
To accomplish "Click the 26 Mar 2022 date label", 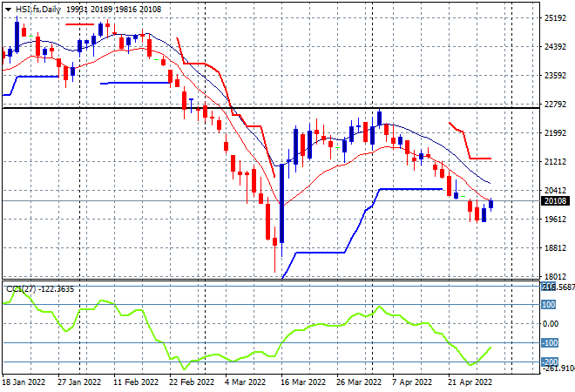I will (359, 382).
